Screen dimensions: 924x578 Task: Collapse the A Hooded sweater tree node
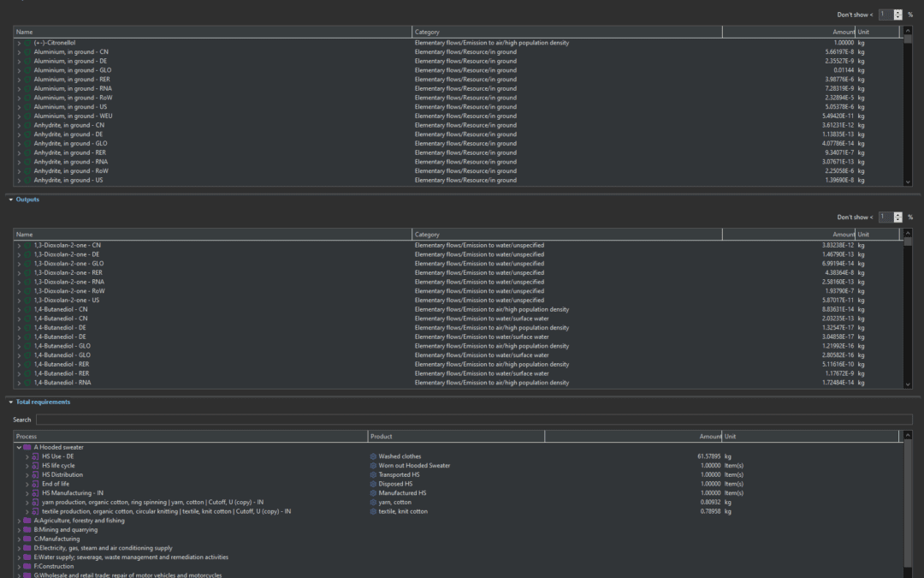pos(18,447)
